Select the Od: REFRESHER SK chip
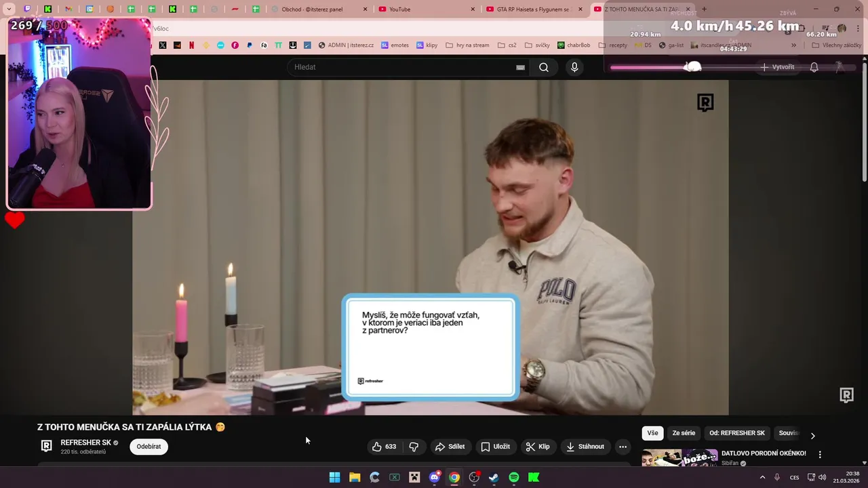868x488 pixels. [737, 433]
